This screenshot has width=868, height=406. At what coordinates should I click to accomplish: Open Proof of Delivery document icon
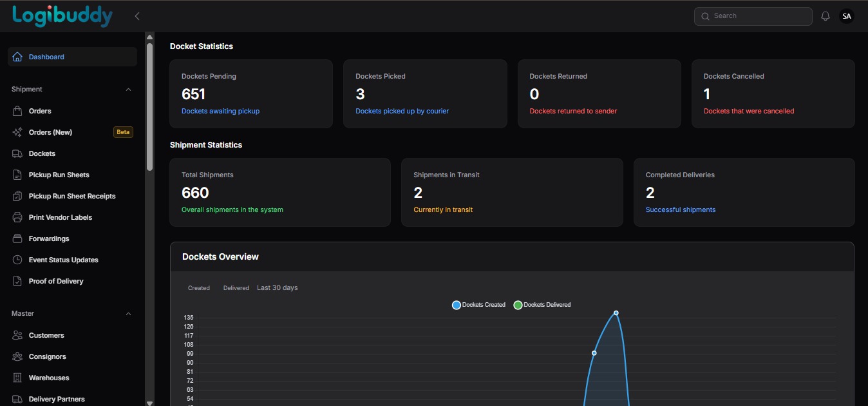[x=17, y=281]
